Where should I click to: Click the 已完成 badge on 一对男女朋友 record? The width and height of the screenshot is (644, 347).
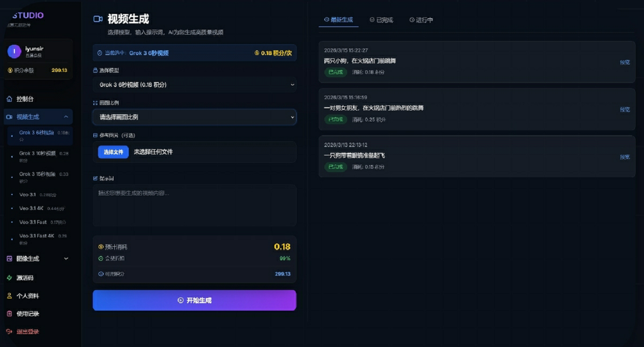point(336,119)
